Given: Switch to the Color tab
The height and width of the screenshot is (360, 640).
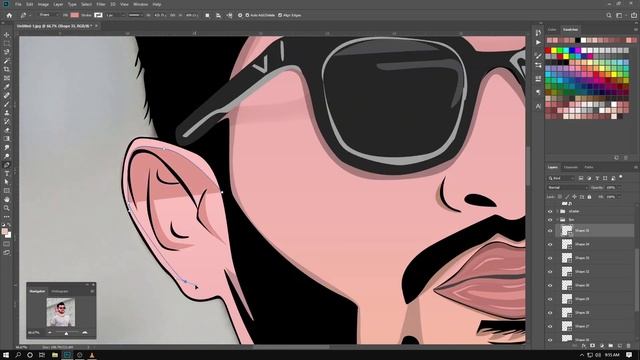Looking at the screenshot, I should [x=552, y=29].
